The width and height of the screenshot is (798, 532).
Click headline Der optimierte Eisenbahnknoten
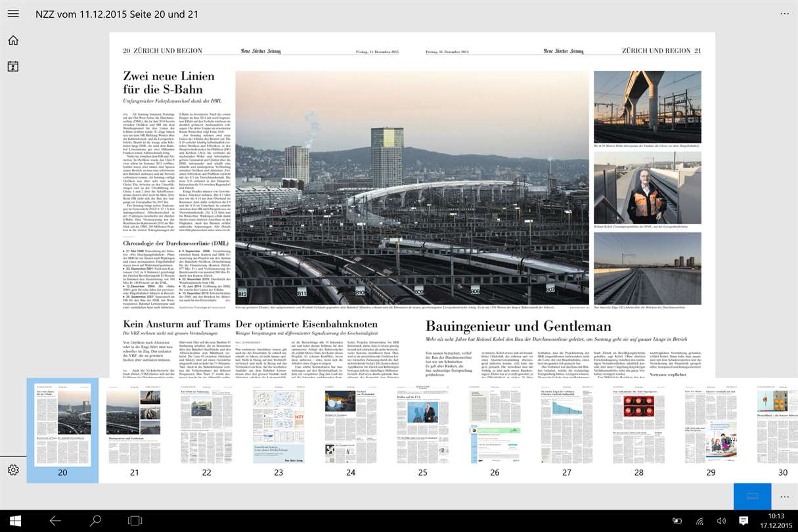tap(307, 324)
